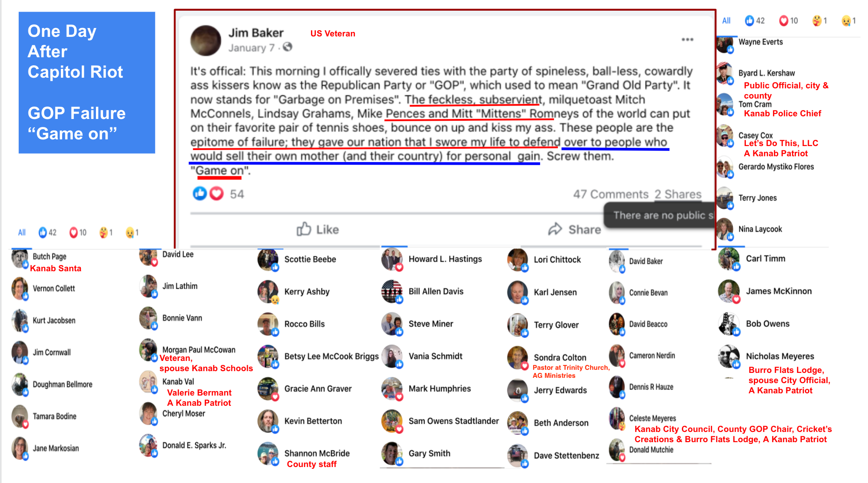
Task: Open the 47 Comments link
Action: pos(610,194)
